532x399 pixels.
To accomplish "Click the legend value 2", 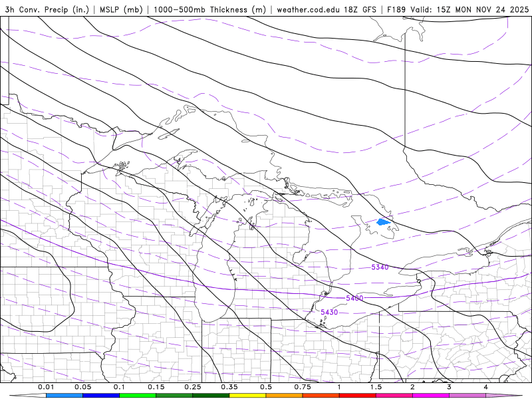I will [x=412, y=387].
